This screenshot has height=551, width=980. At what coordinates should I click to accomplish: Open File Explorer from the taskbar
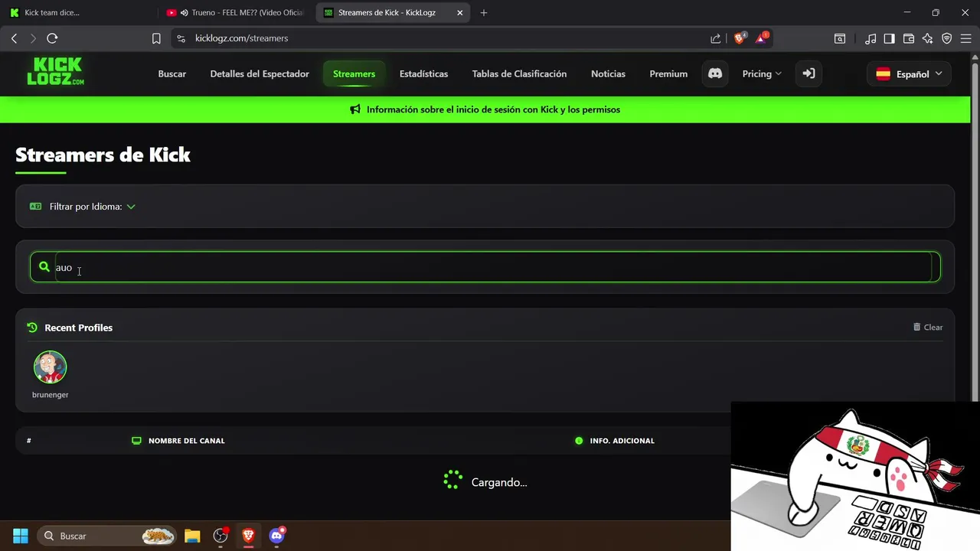(192, 536)
